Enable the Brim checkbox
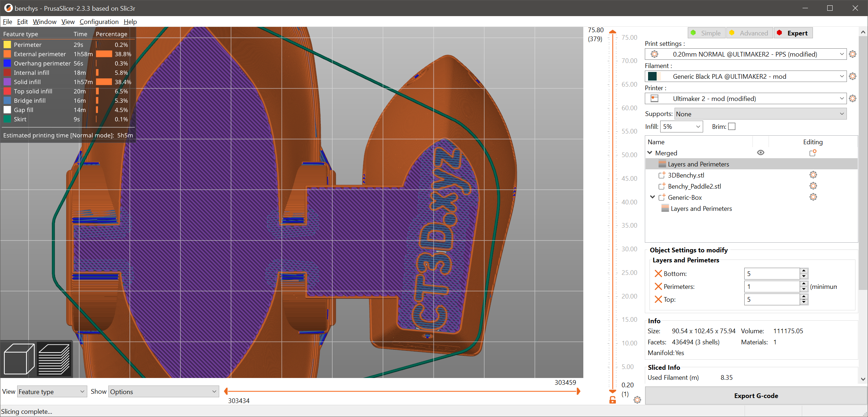 tap(732, 126)
